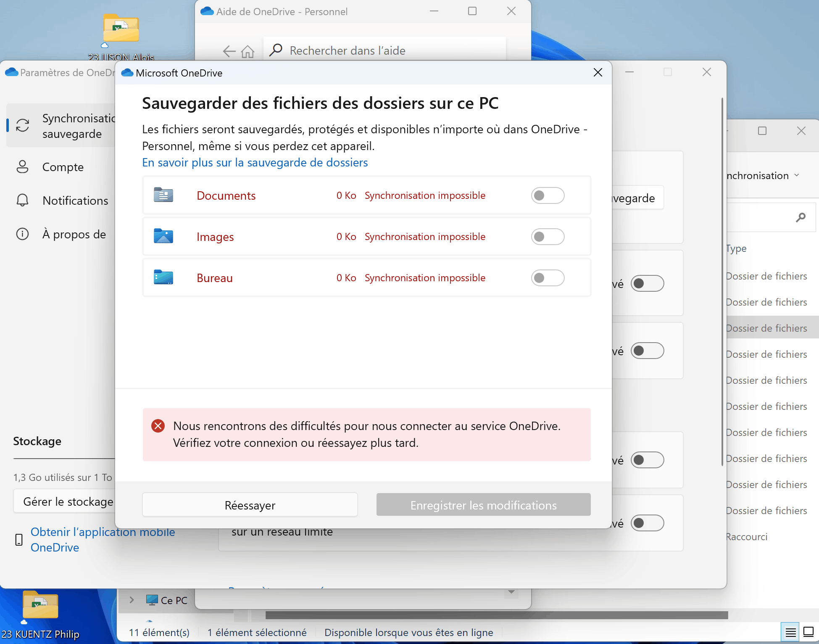
Task: Click back arrow in OneDrive help window
Action: [229, 51]
